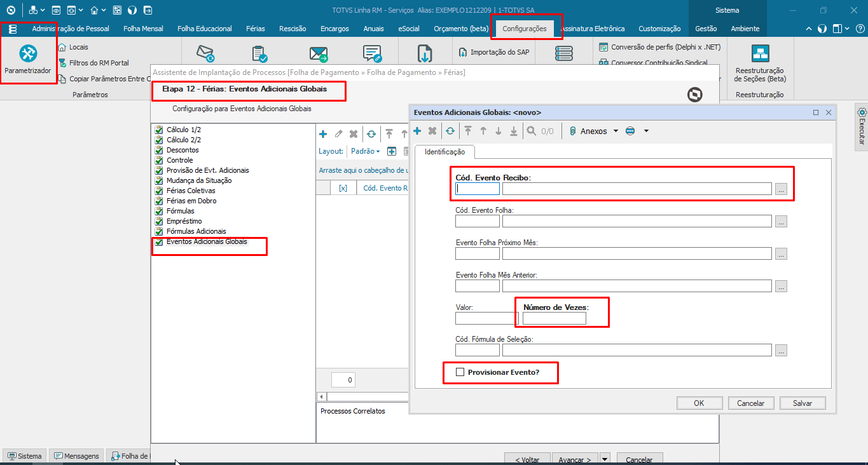
Task: Open Reestruturação de Seções (Beta)
Action: point(760,64)
